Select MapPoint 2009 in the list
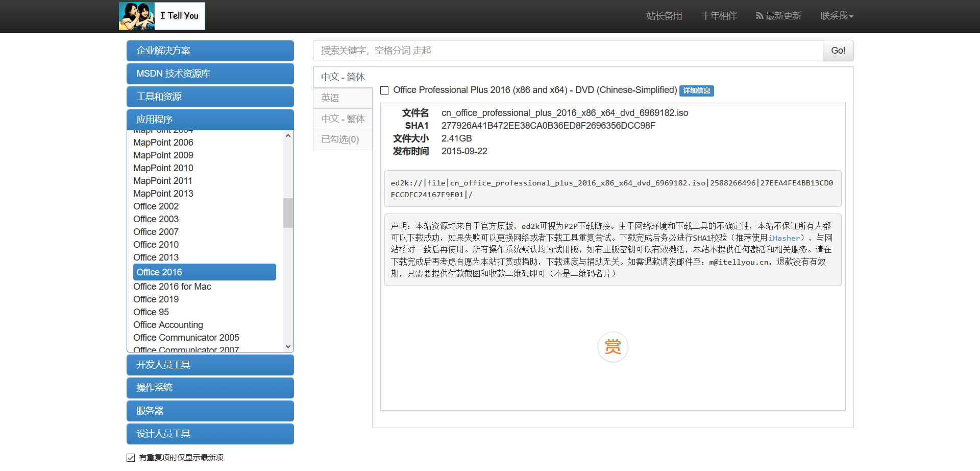The width and height of the screenshot is (980, 471). click(163, 155)
